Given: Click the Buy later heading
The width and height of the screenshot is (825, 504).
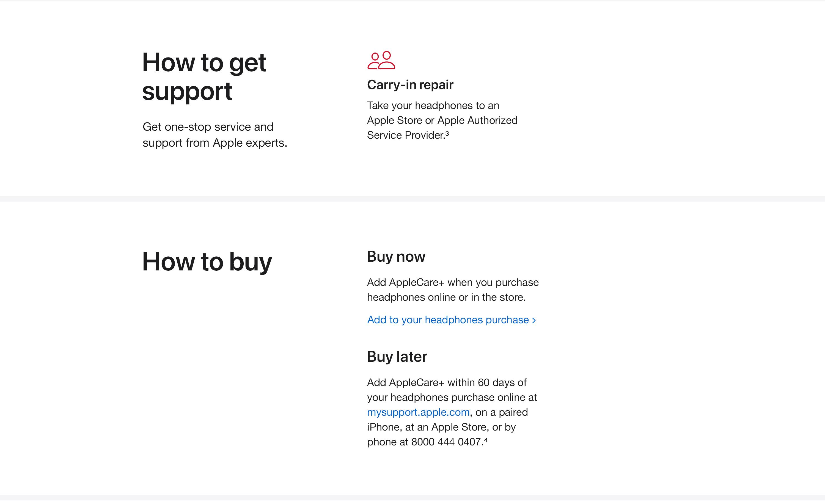Looking at the screenshot, I should [x=397, y=357].
